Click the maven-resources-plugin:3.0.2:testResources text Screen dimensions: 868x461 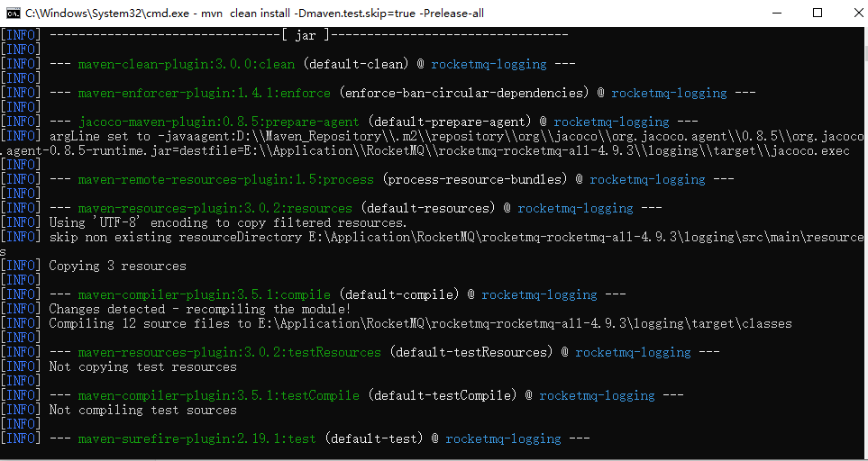[229, 352]
